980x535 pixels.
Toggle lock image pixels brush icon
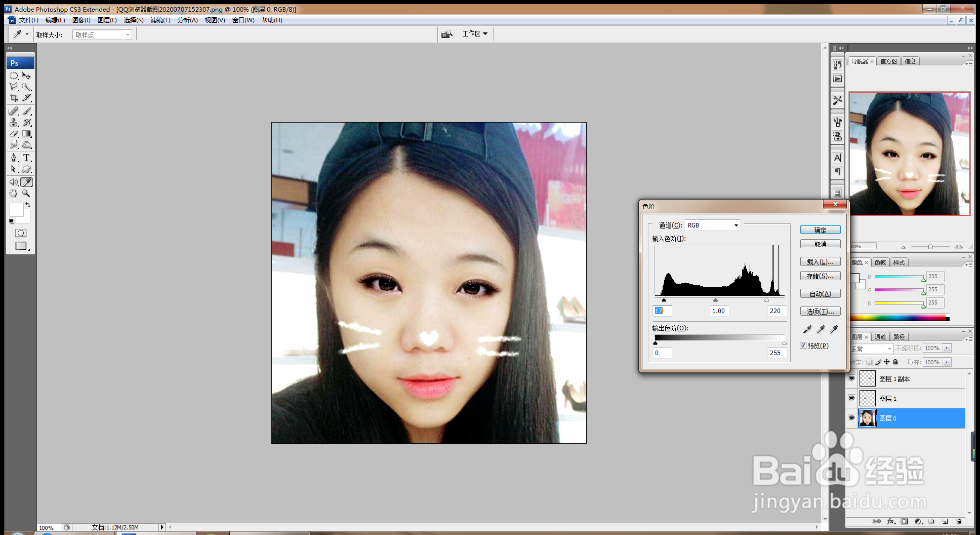pos(878,362)
